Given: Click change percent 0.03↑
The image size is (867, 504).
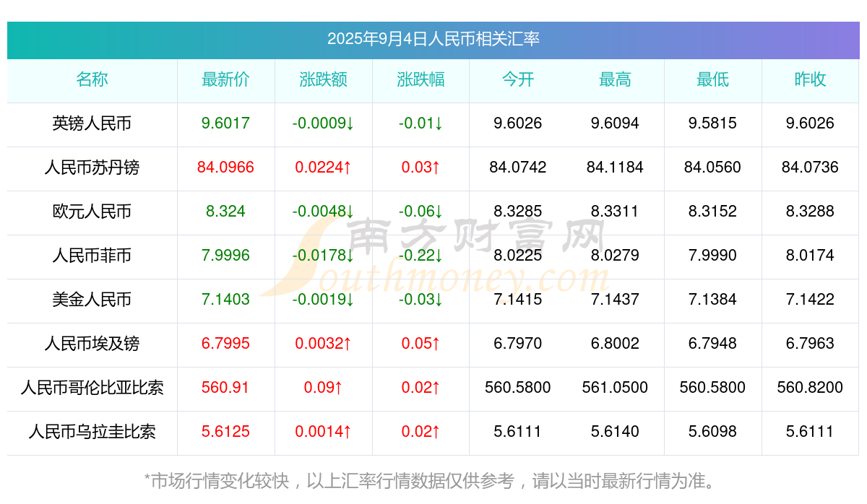Looking at the screenshot, I should [420, 168].
